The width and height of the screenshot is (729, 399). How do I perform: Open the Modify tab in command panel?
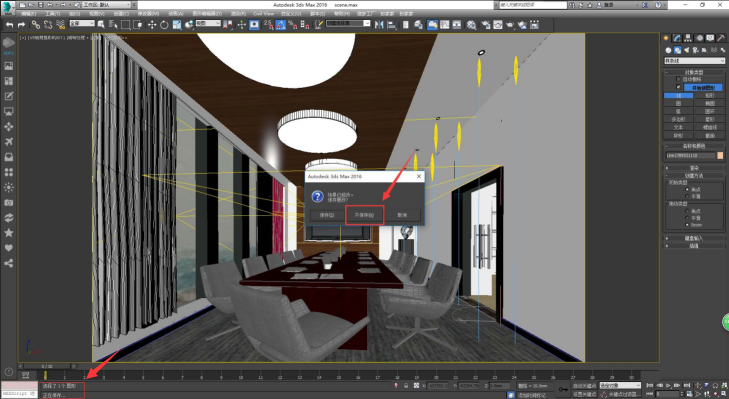pos(677,38)
